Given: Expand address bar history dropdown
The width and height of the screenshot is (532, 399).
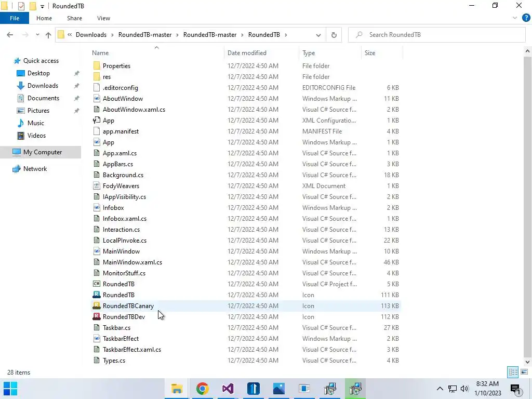Looking at the screenshot, I should pos(318,35).
